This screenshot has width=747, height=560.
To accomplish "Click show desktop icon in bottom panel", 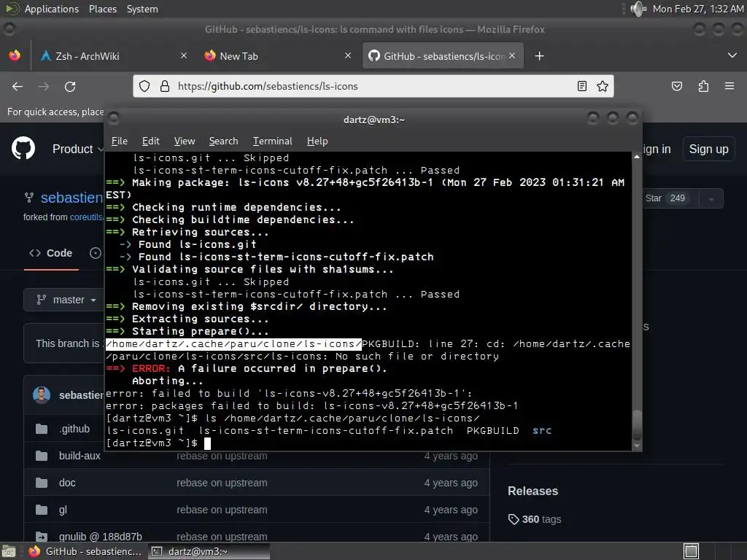I will [9, 551].
